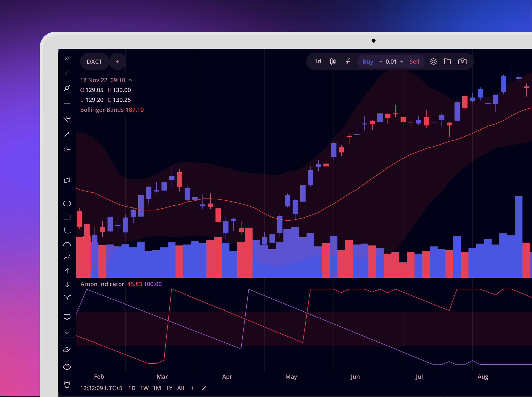Viewport: 532px width, 397px height.
Task: Select the trend line drawing tool
Action: pyautogui.click(x=67, y=73)
